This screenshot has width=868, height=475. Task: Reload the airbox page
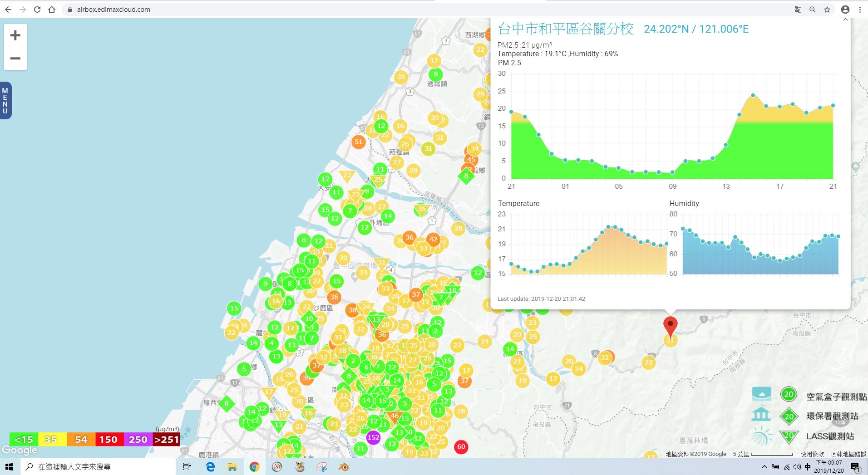pos(37,9)
